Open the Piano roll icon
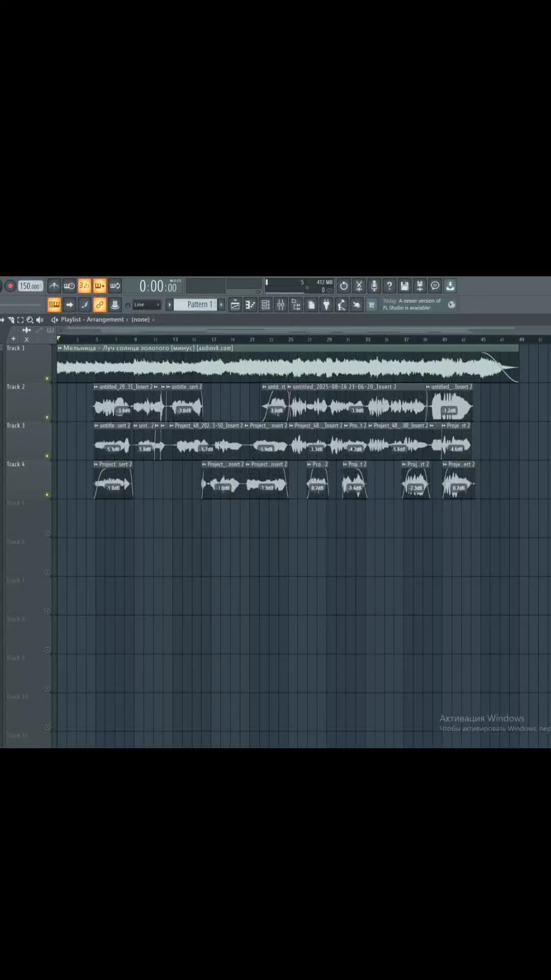The width and height of the screenshot is (551, 980). (x=251, y=305)
